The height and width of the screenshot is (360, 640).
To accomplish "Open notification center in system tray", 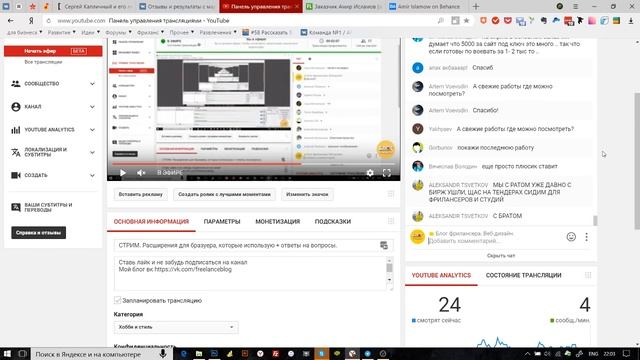I will [x=627, y=354].
